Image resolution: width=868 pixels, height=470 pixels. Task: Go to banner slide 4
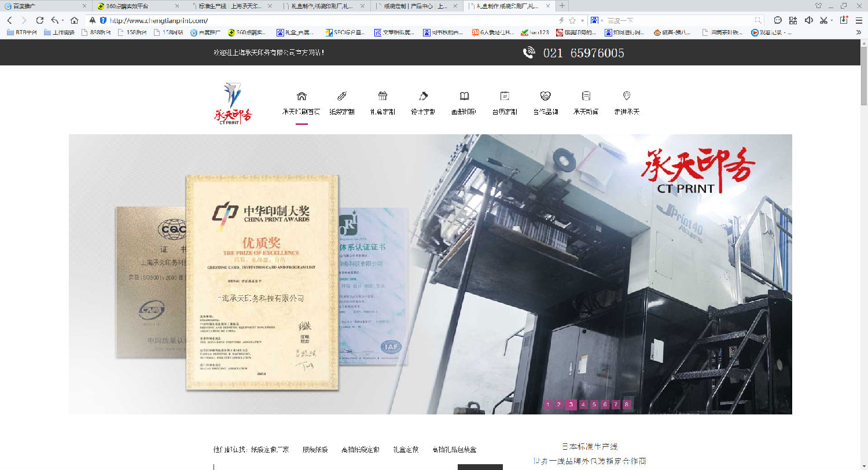coord(583,405)
